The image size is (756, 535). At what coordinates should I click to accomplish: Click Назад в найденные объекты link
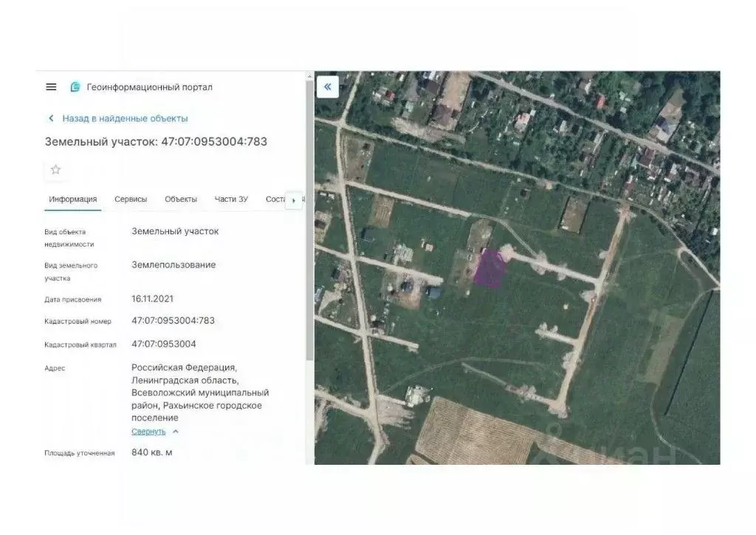point(125,118)
